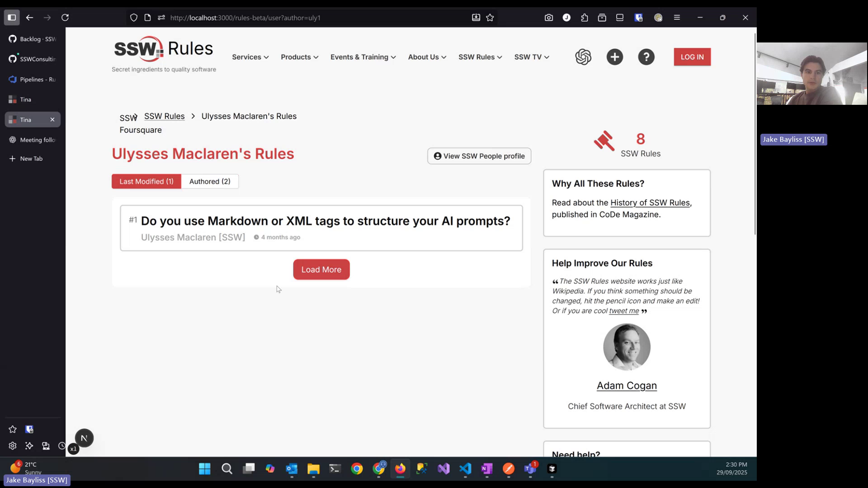Open the extensions puzzle piece icon

point(584,18)
